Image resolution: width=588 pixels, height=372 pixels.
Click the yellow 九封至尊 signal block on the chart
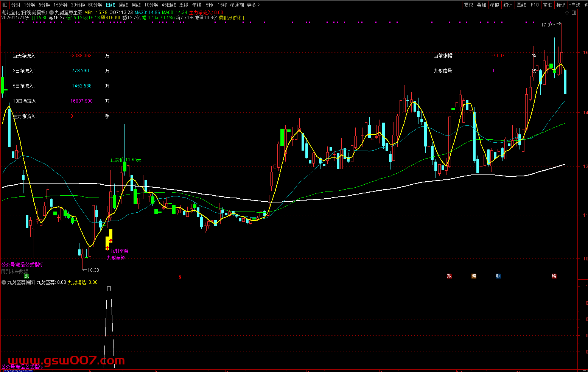click(x=109, y=240)
